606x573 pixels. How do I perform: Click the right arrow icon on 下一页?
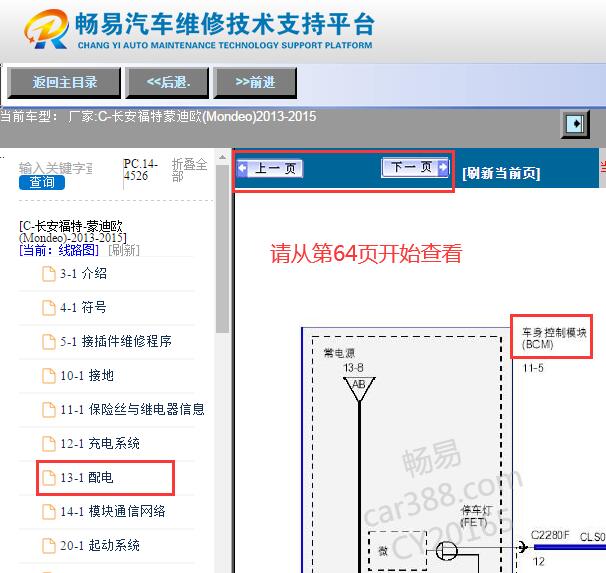[x=443, y=167]
